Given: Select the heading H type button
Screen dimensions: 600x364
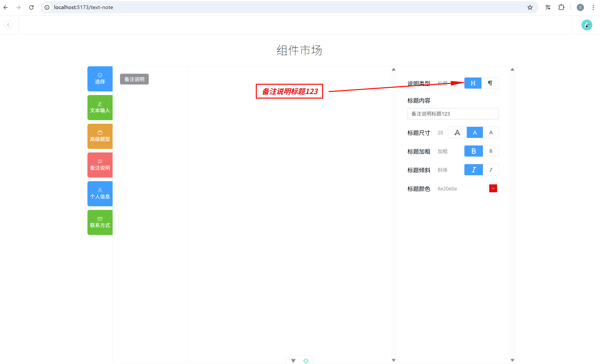Looking at the screenshot, I should (473, 83).
